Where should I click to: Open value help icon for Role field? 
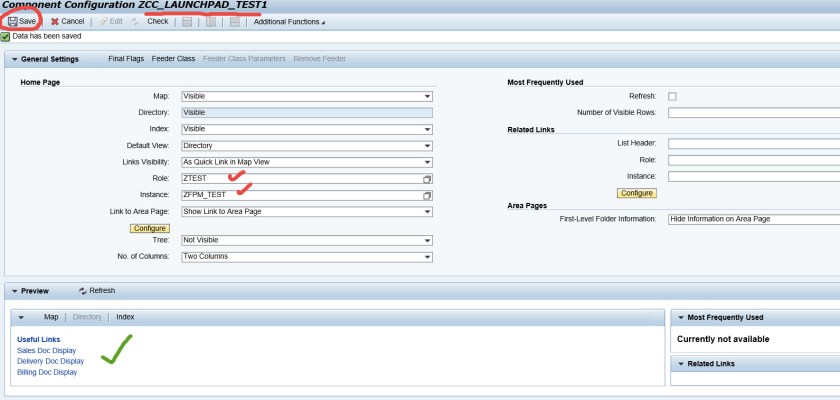point(427,179)
